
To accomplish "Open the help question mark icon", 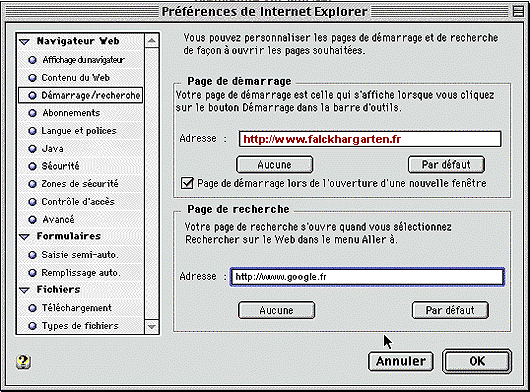I will pos(23,362).
